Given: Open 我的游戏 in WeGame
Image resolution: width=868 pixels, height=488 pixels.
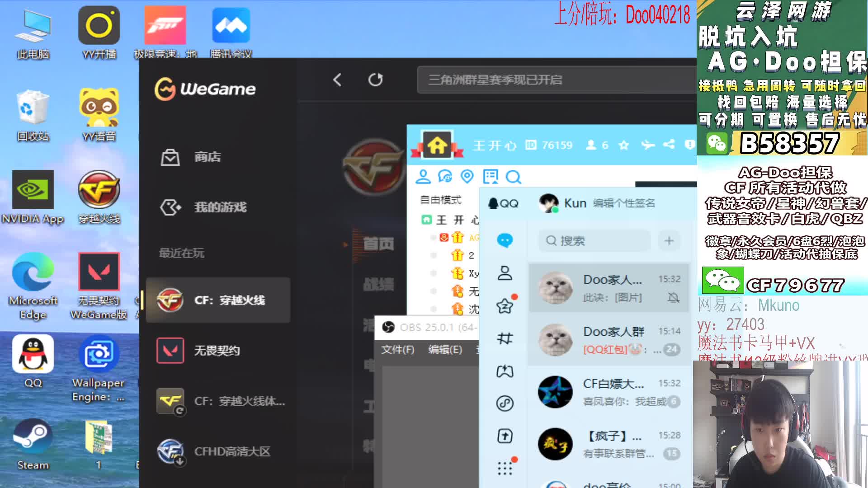Looking at the screenshot, I should (203, 207).
